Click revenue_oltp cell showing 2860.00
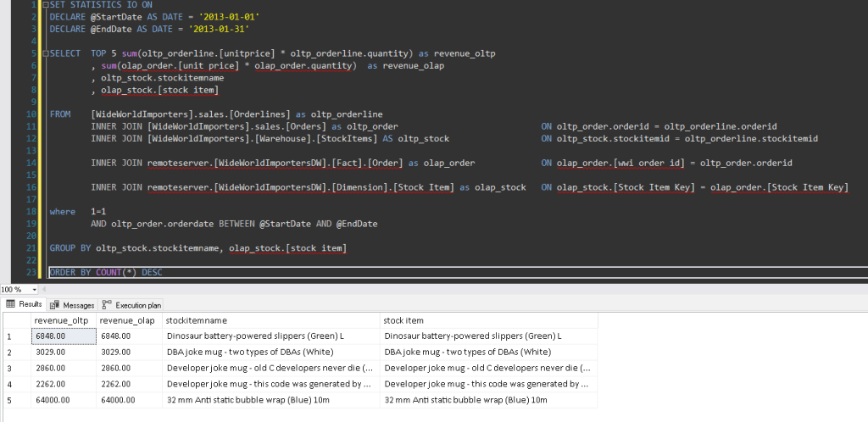The width and height of the screenshot is (868, 422). 64,369
